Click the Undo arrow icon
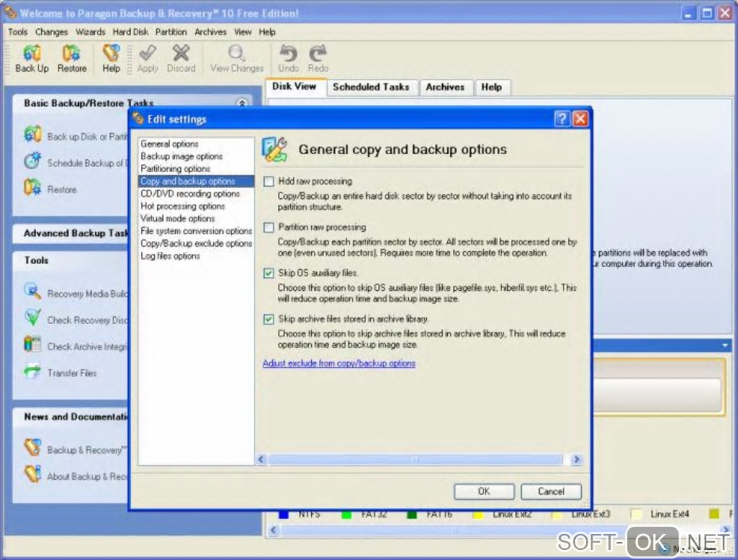Viewport: 738px width, 560px height. tap(288, 53)
